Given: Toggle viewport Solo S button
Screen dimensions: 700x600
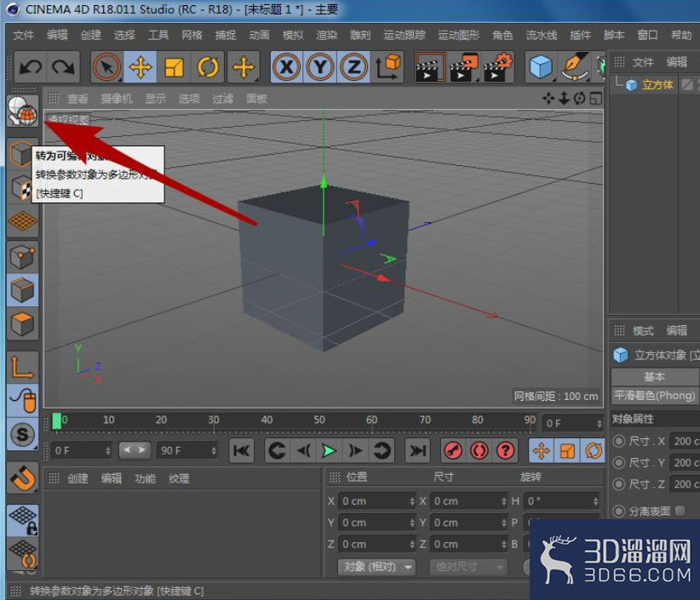Looking at the screenshot, I should coord(22,434).
